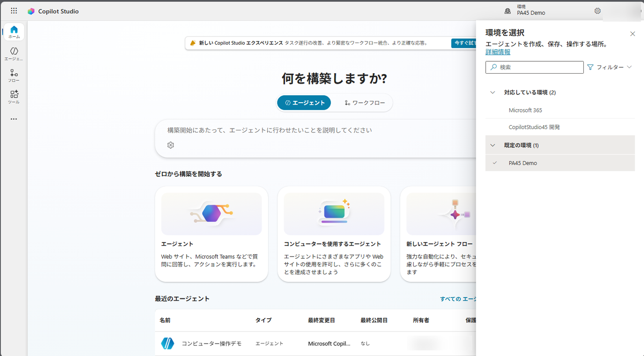
Task: Go to Home (ホーム) in sidebar
Action: (x=14, y=32)
